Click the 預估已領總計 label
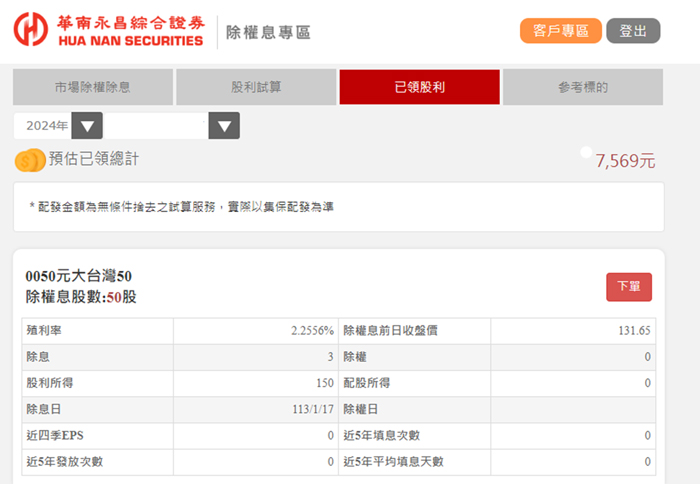700x484 pixels. click(x=94, y=159)
